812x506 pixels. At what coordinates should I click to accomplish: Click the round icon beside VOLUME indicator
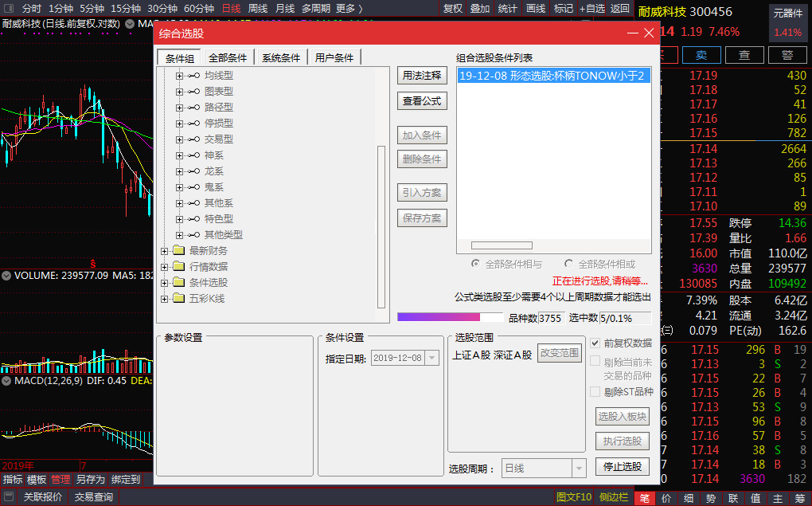coord(6,276)
